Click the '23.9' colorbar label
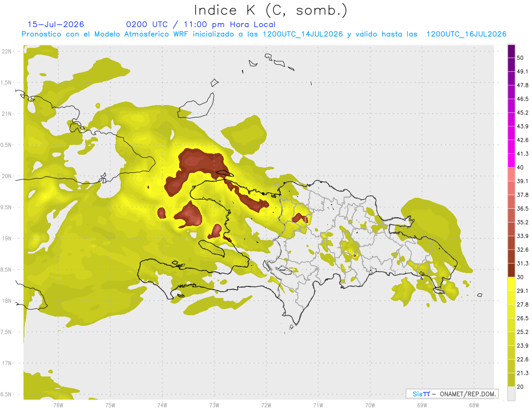The image size is (532, 411). click(523, 345)
